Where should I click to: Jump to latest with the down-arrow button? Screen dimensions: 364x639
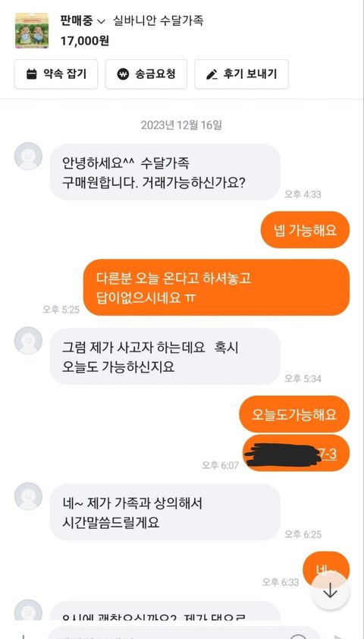pos(330,591)
